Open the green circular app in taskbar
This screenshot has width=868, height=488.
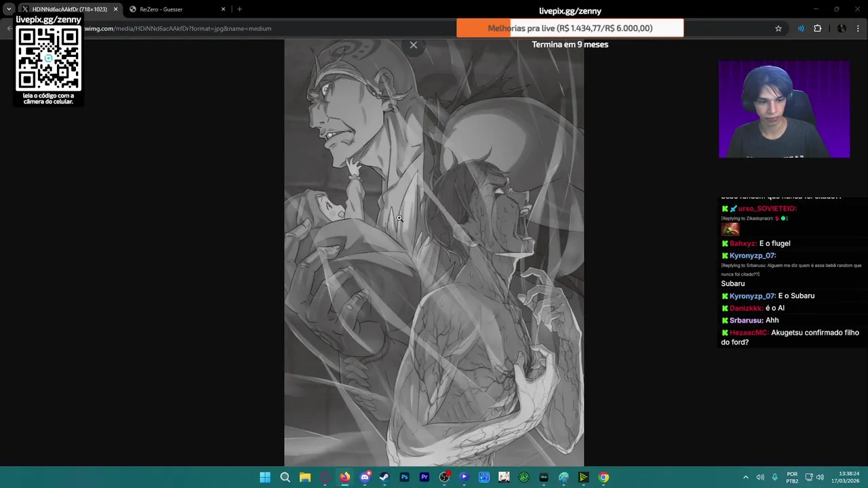524,477
